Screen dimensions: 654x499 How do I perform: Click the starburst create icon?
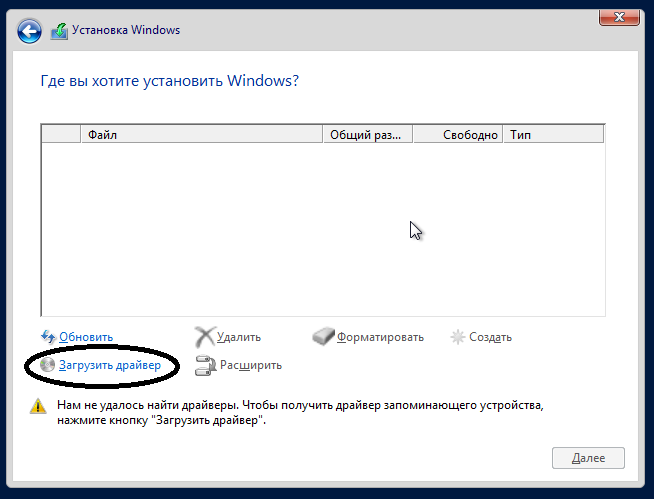(x=458, y=337)
